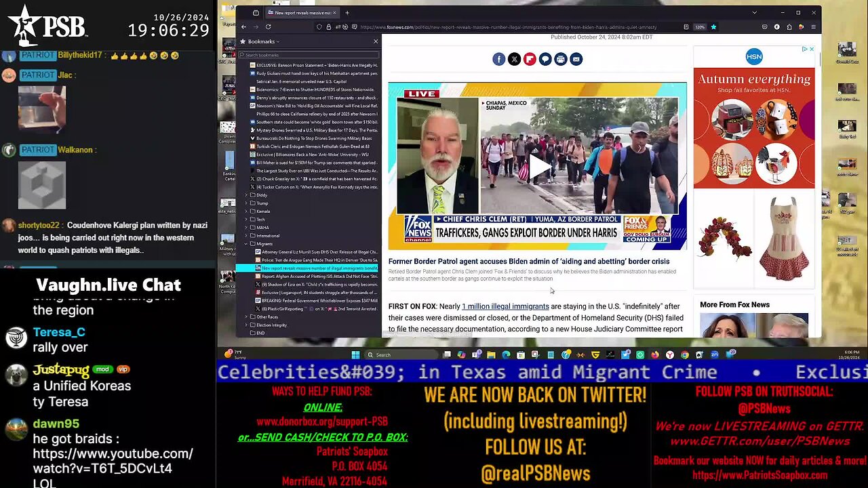Open Firefox application menu (hamburger)
Viewport: 868px width, 488px height.
tap(813, 26)
